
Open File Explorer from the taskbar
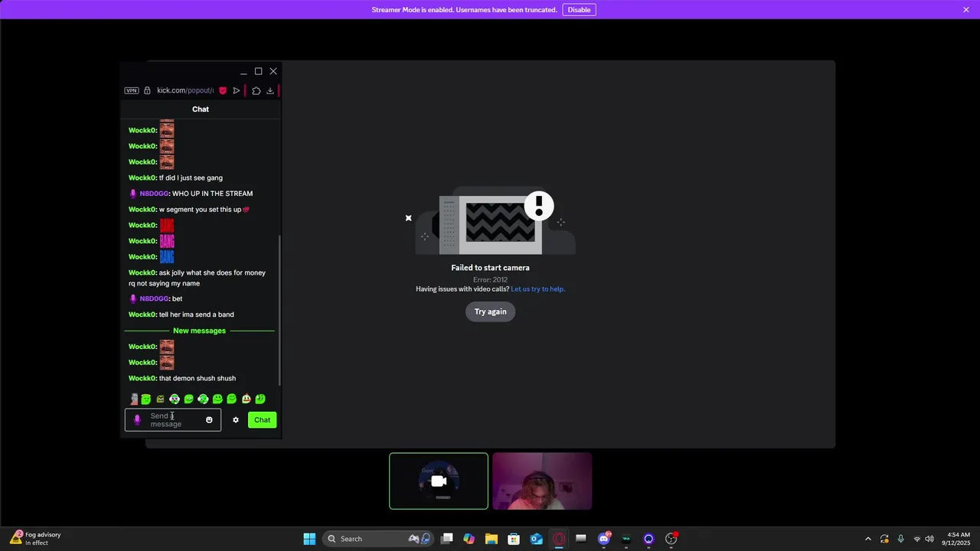(492, 539)
